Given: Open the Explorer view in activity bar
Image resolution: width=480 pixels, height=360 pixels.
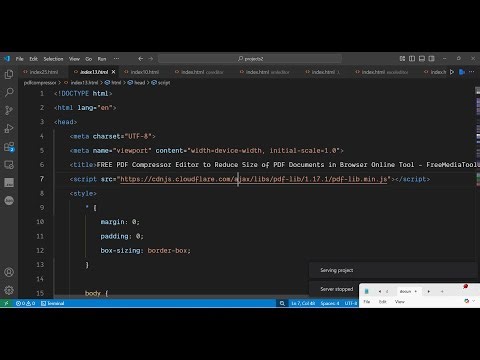Looking at the screenshot, I should pos(9,74).
